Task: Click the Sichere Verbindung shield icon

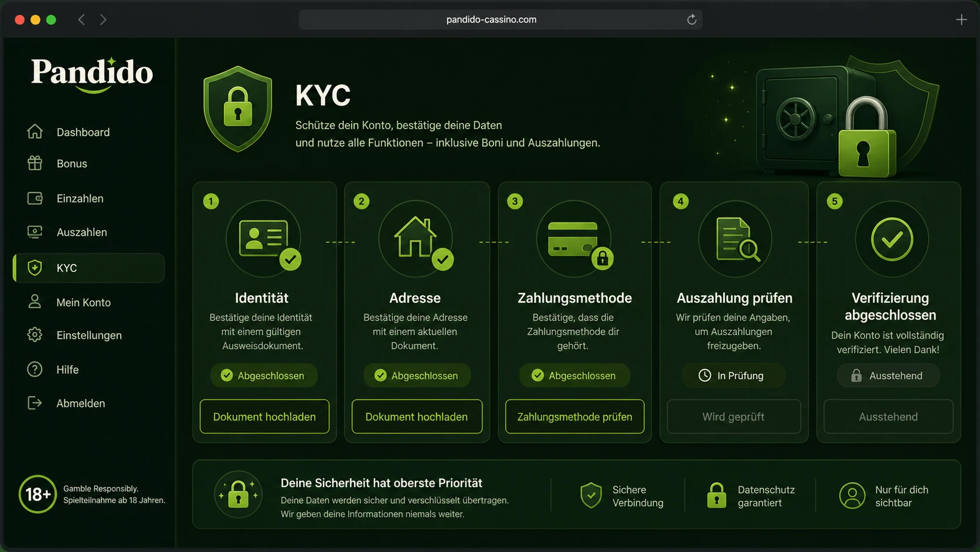Action: (x=591, y=496)
